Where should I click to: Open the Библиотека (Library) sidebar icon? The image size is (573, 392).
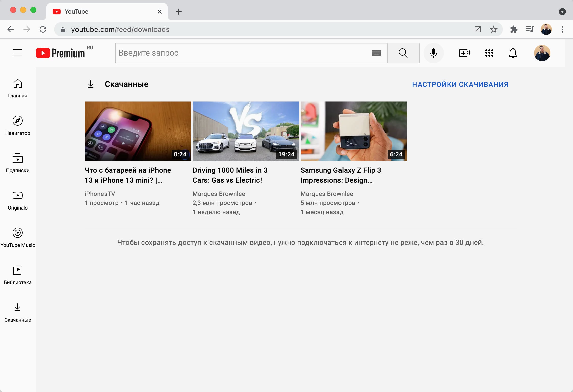click(x=17, y=270)
